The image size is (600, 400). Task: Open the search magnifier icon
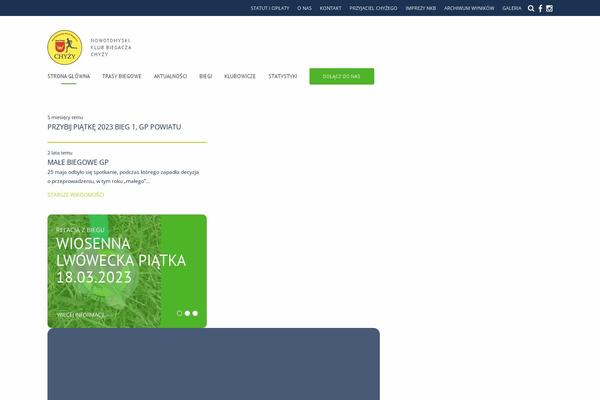pyautogui.click(x=531, y=8)
